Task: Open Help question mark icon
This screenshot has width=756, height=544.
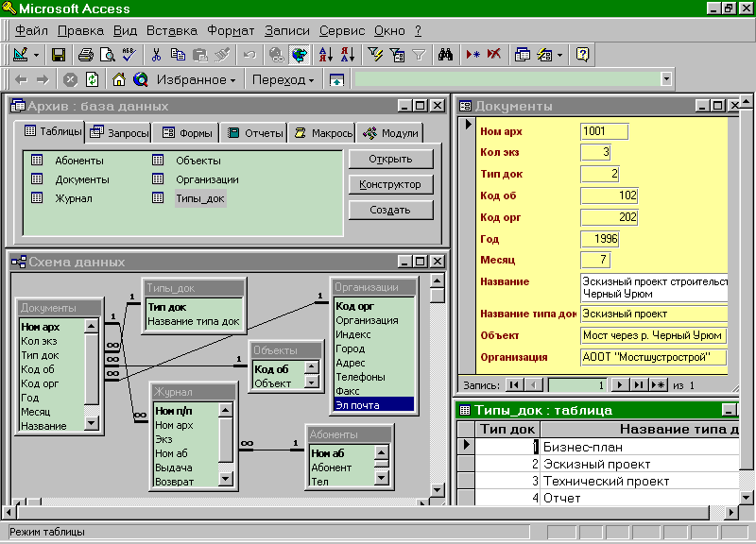Action: coord(582,55)
